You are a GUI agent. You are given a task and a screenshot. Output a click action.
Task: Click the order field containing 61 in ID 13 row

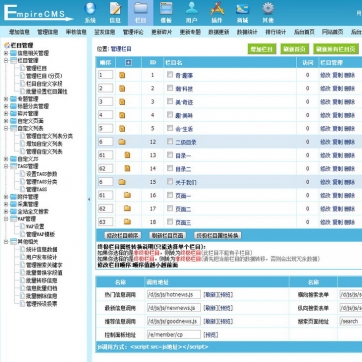pos(106,155)
